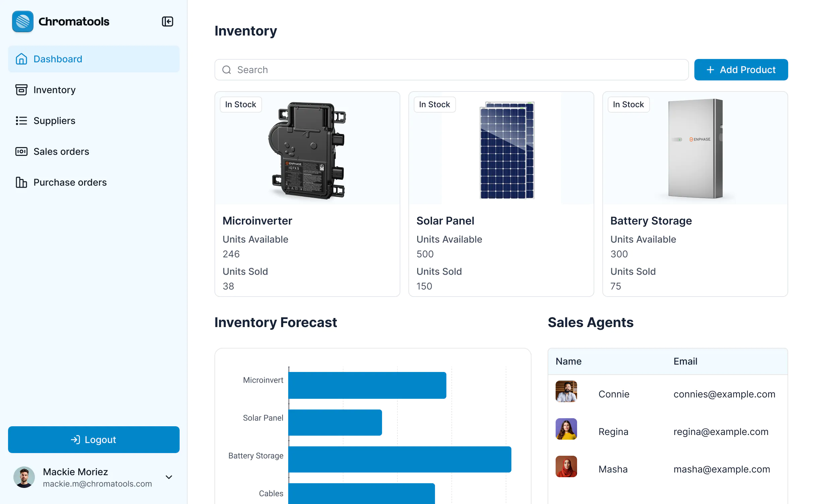This screenshot has height=504, width=815.
Task: Expand the Mackie Moriez account menu chevron
Action: [169, 477]
